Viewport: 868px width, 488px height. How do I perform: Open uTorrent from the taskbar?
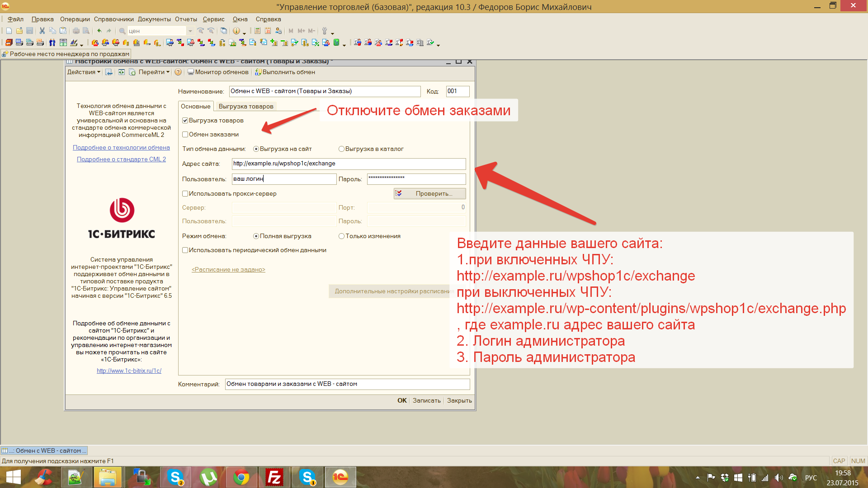pos(208,477)
